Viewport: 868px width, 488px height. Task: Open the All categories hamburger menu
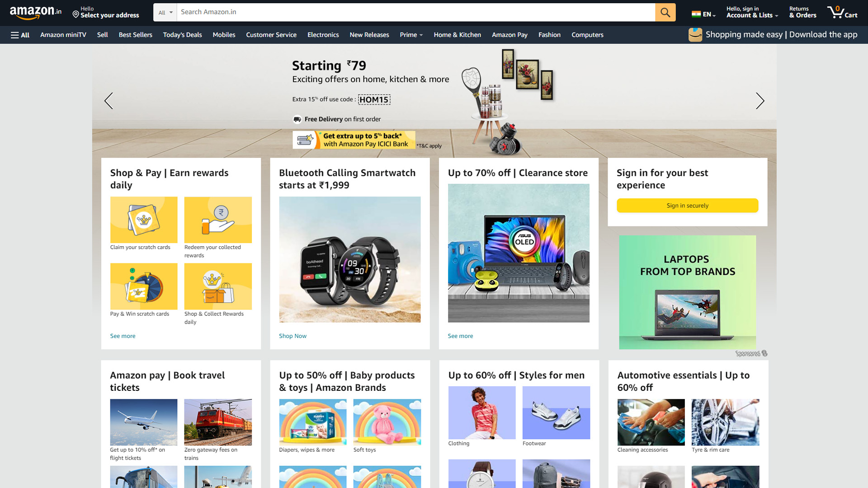[x=19, y=35]
